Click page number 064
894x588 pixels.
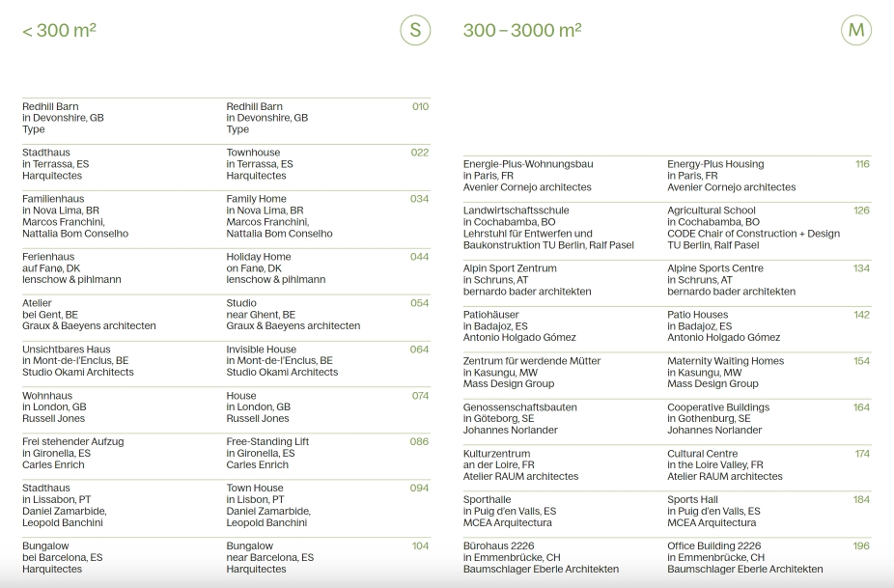[419, 350]
